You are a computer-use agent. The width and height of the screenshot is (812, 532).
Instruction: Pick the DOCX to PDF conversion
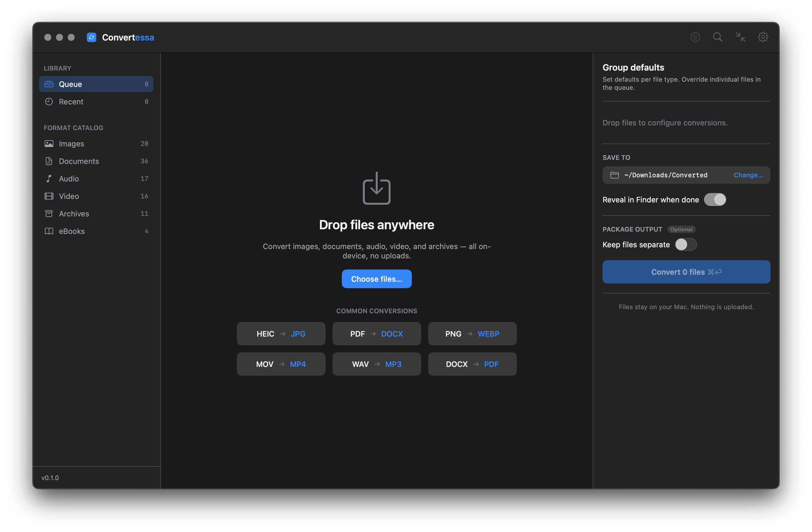pyautogui.click(x=472, y=364)
